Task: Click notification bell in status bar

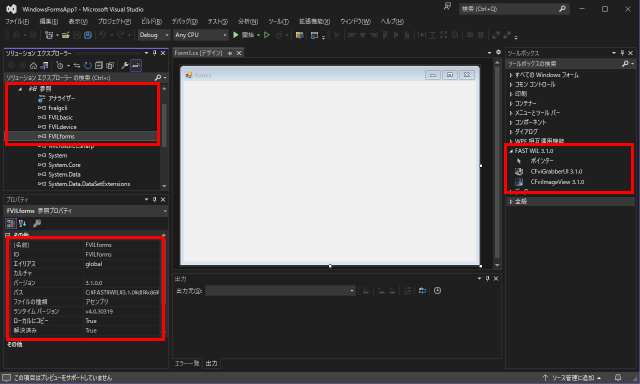Action: coord(618,377)
